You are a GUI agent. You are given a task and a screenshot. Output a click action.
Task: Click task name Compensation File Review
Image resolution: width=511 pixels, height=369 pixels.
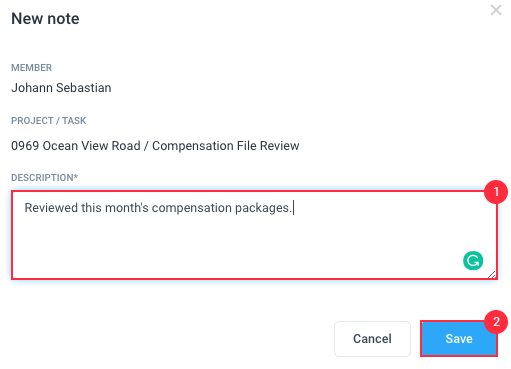click(226, 146)
